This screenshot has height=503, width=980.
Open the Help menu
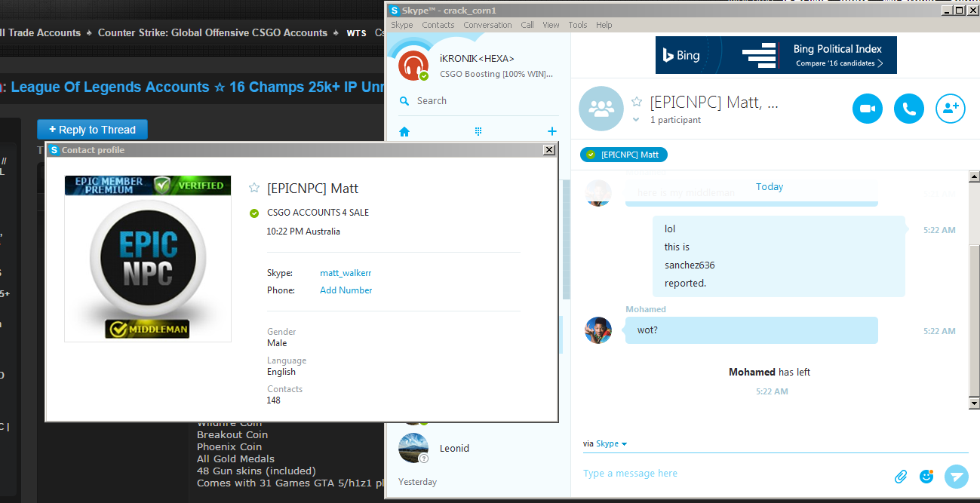[604, 25]
